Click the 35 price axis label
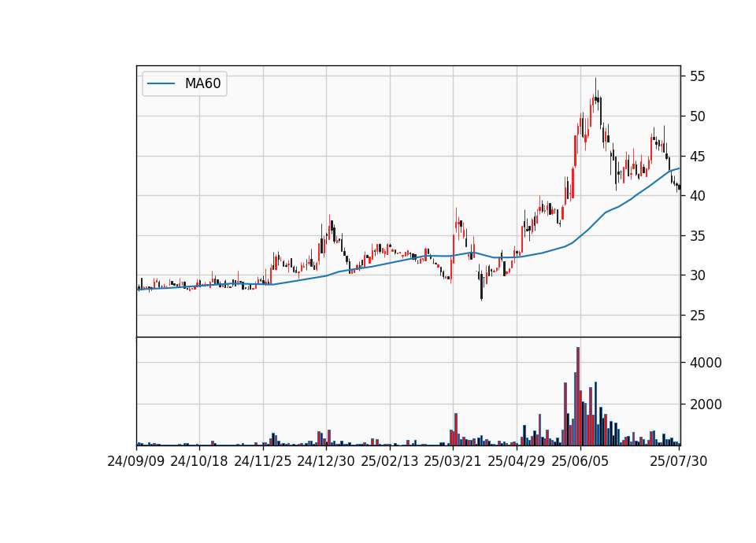 tap(697, 236)
